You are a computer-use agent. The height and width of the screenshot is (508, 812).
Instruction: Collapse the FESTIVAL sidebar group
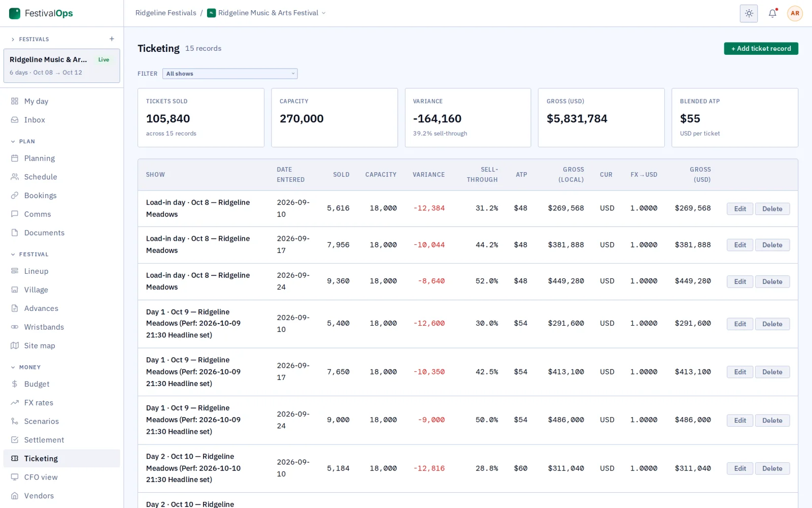(29, 254)
